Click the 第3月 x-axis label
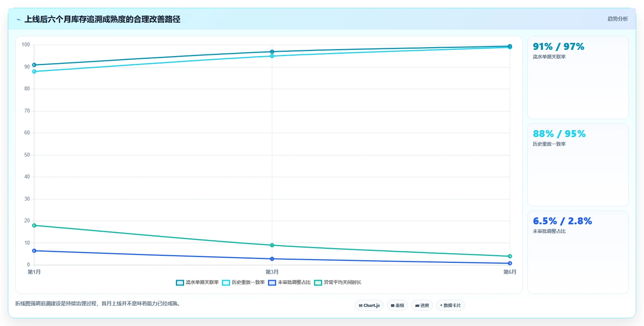The height and width of the screenshot is (326, 644). (272, 272)
